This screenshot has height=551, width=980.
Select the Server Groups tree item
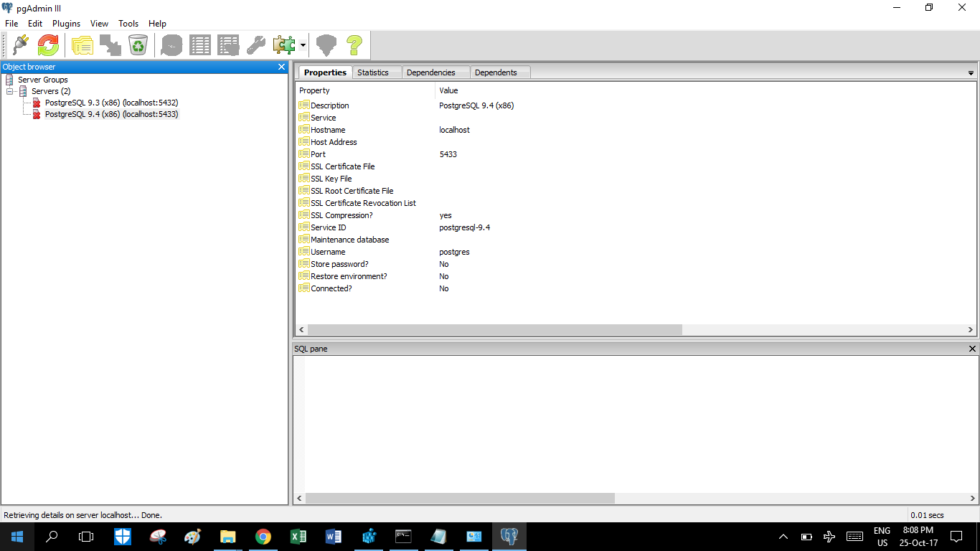[x=43, y=80]
